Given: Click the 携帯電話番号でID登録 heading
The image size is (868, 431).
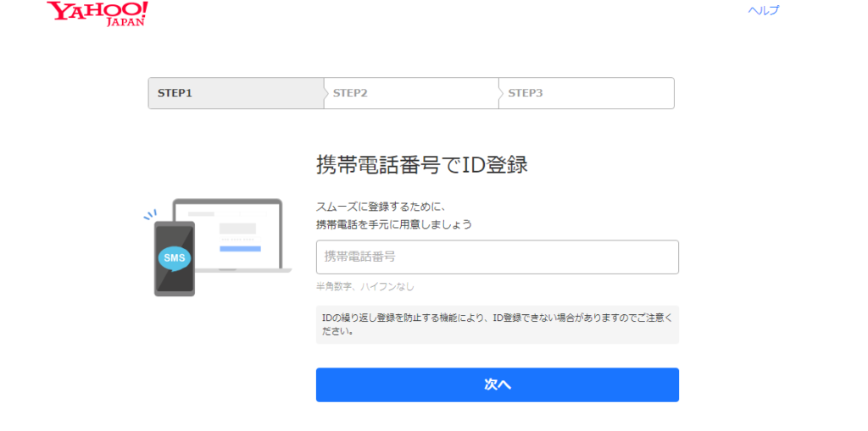Looking at the screenshot, I should point(421,165).
